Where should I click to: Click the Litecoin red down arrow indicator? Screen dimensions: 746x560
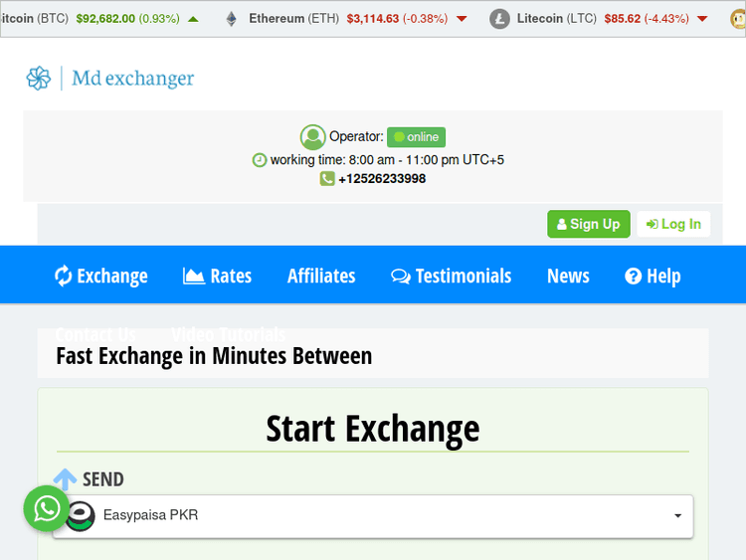[x=702, y=19]
